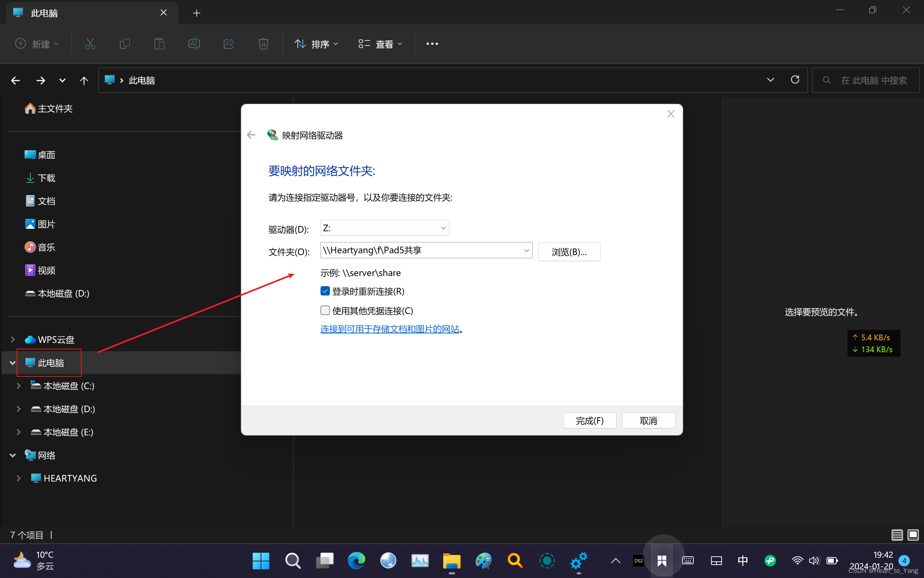
Task: Close the Map Network Drive dialog
Action: [671, 114]
